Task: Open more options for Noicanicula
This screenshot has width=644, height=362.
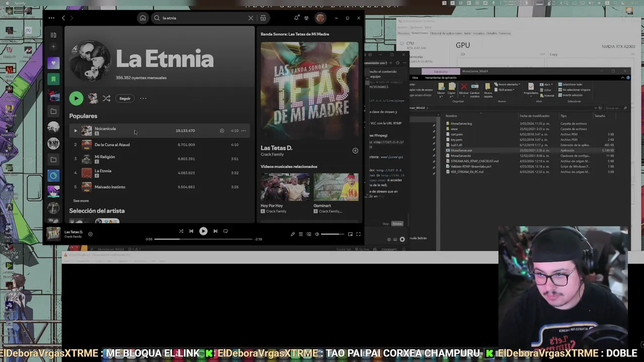Action: click(244, 131)
